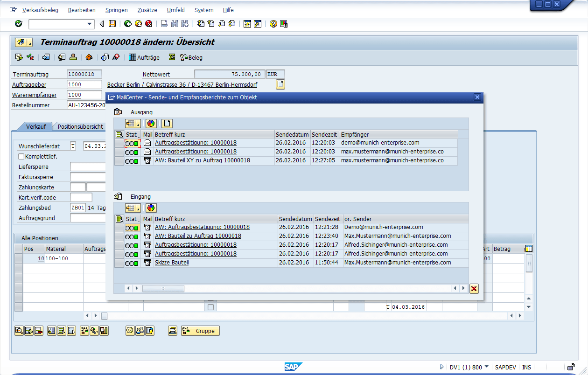Click the insert item row icon below positions
Viewport: 588px width, 375px height.
[x=29, y=331]
